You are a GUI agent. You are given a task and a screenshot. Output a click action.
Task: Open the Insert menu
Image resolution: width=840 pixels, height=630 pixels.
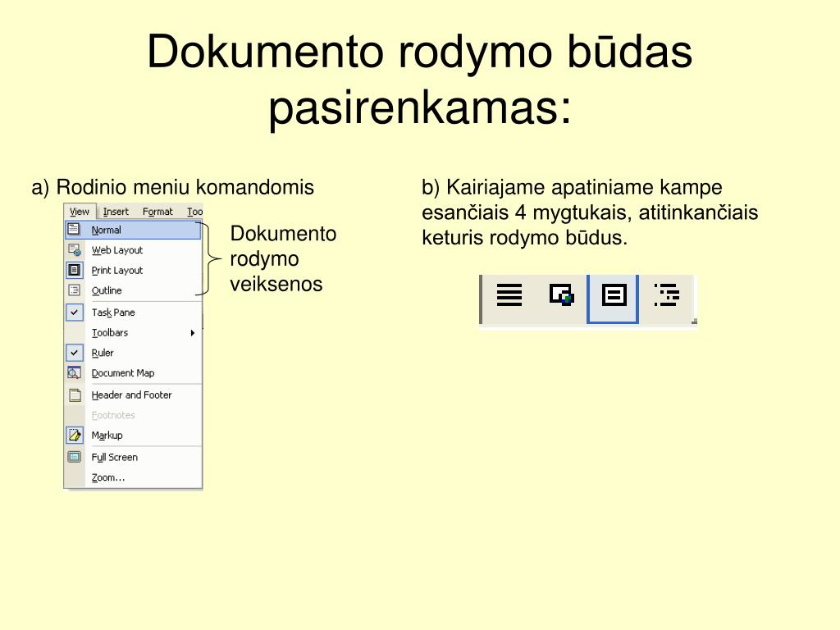pyautogui.click(x=116, y=212)
